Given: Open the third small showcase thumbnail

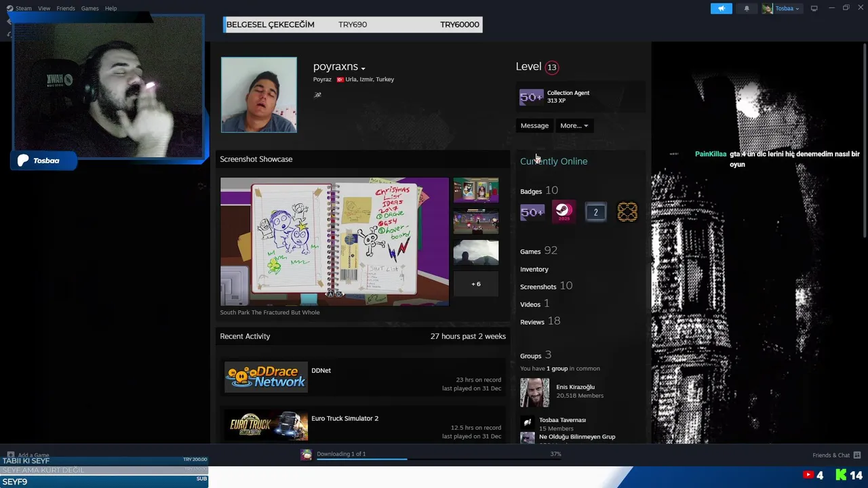Looking at the screenshot, I should pos(475,253).
